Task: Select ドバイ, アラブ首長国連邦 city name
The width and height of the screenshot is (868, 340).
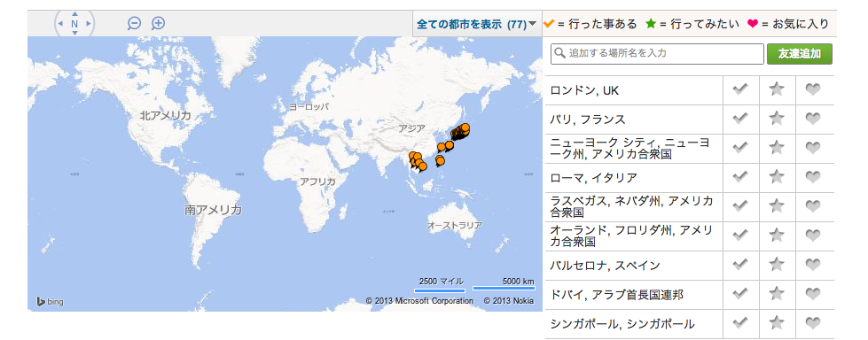Action: click(x=617, y=295)
